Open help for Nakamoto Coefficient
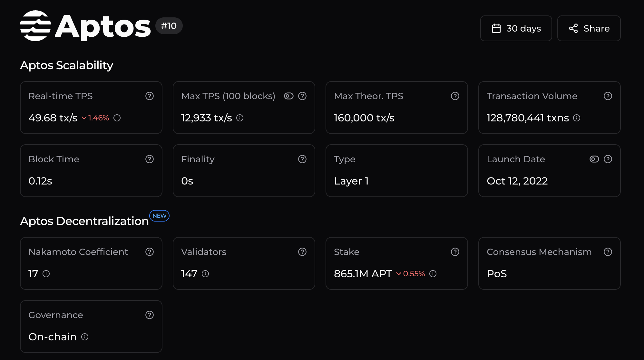The width and height of the screenshot is (644, 360). tap(150, 252)
